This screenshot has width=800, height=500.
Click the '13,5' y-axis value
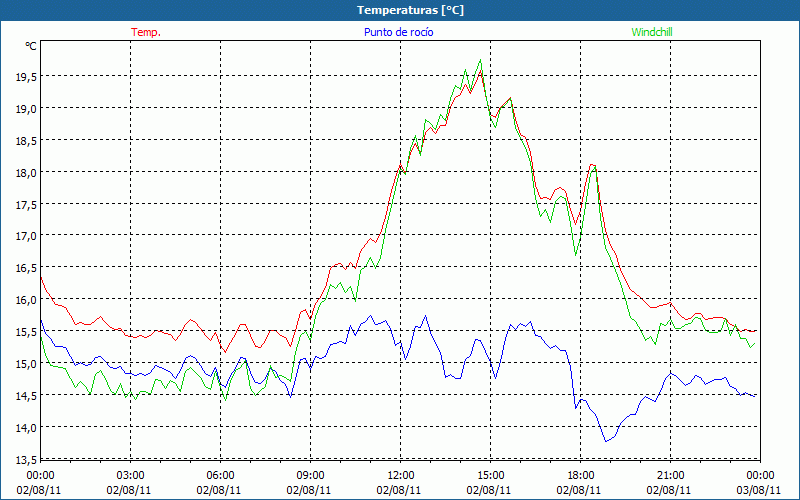[26, 460]
